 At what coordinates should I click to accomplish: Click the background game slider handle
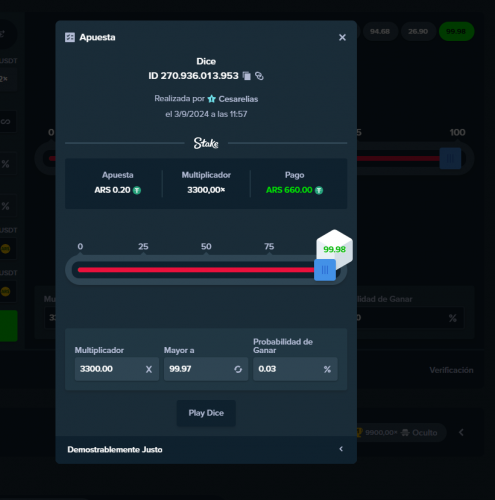click(x=450, y=159)
